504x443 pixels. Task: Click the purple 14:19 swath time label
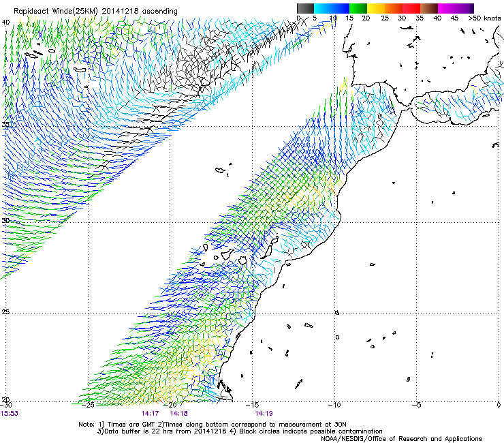pos(264,414)
